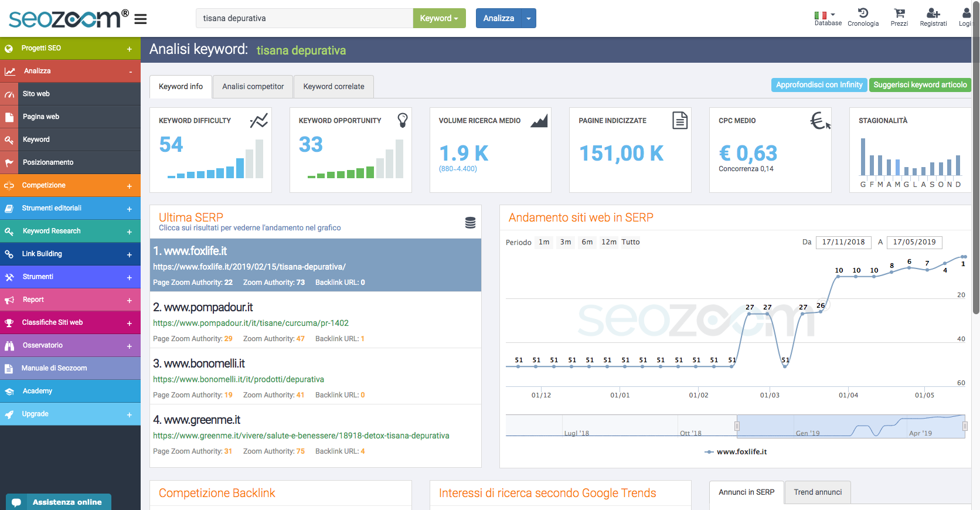Click Approfondisci con Infinity button
Viewport: 980px width, 510px height.
[819, 85]
